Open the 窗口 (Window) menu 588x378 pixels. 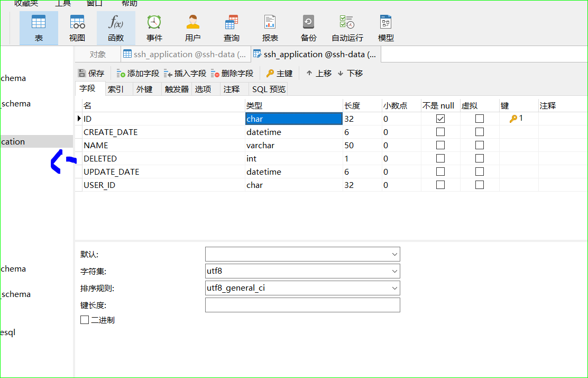click(95, 3)
